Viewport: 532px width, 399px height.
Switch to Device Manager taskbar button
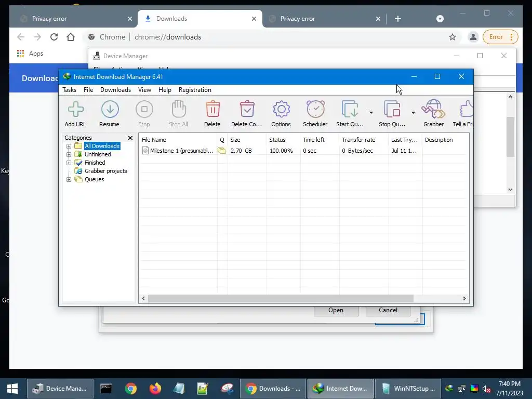coord(60,389)
